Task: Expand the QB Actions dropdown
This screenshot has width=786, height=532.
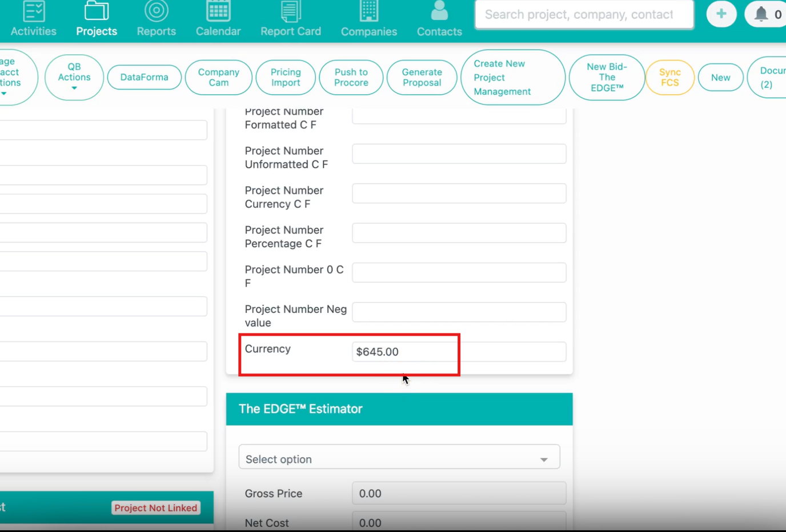Action: (x=74, y=77)
